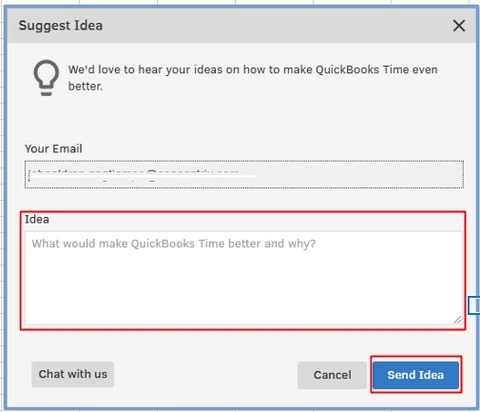The width and height of the screenshot is (480, 412).
Task: Click the Send Idea button
Action: point(416,375)
